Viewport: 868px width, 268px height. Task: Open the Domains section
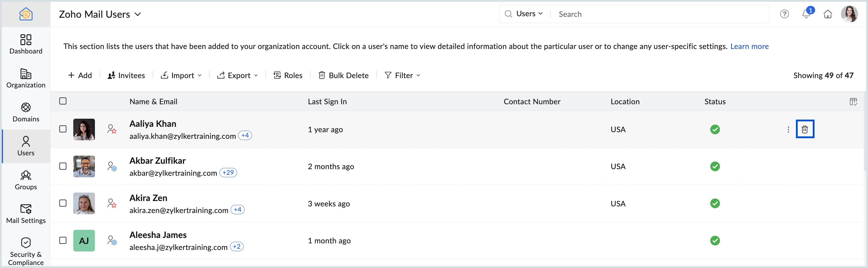(26, 112)
